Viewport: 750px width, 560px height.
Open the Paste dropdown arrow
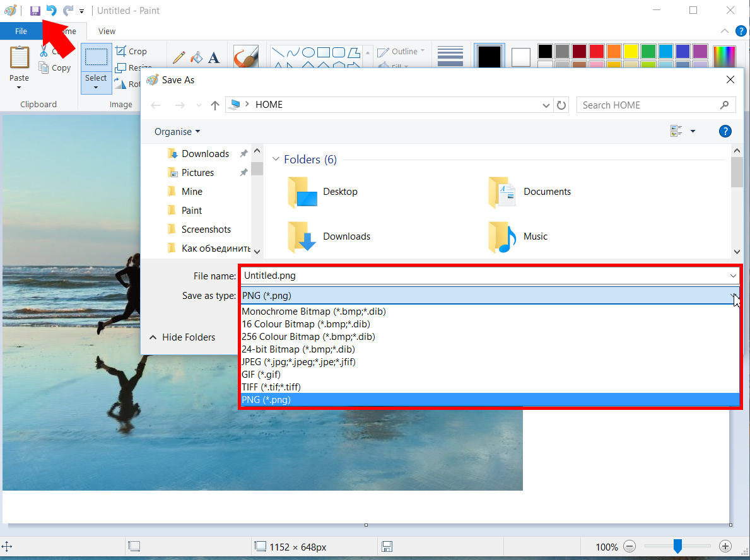tap(19, 87)
